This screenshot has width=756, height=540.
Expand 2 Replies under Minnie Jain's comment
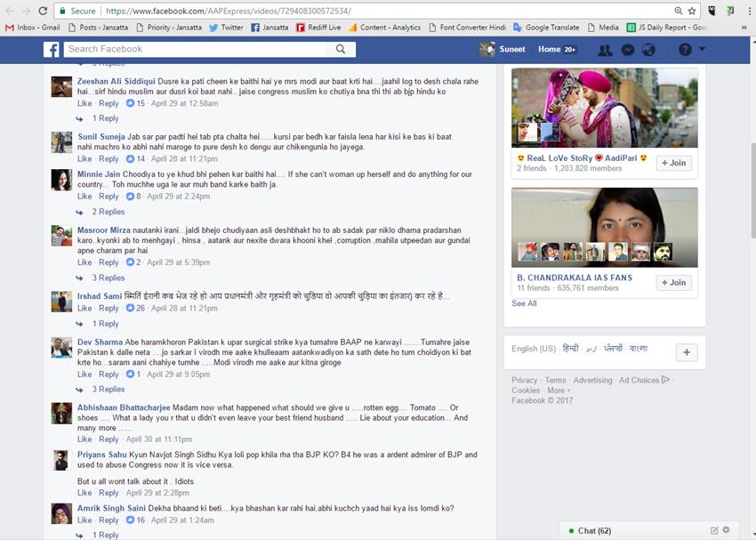(x=108, y=212)
